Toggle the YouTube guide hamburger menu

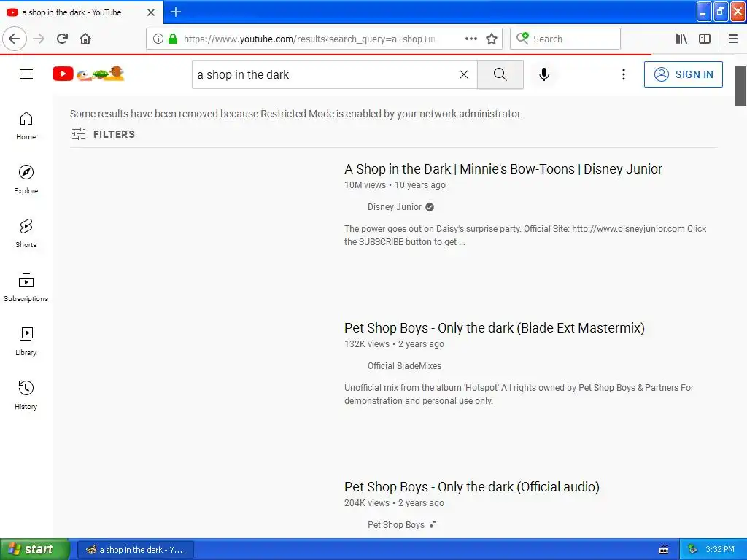(26, 74)
